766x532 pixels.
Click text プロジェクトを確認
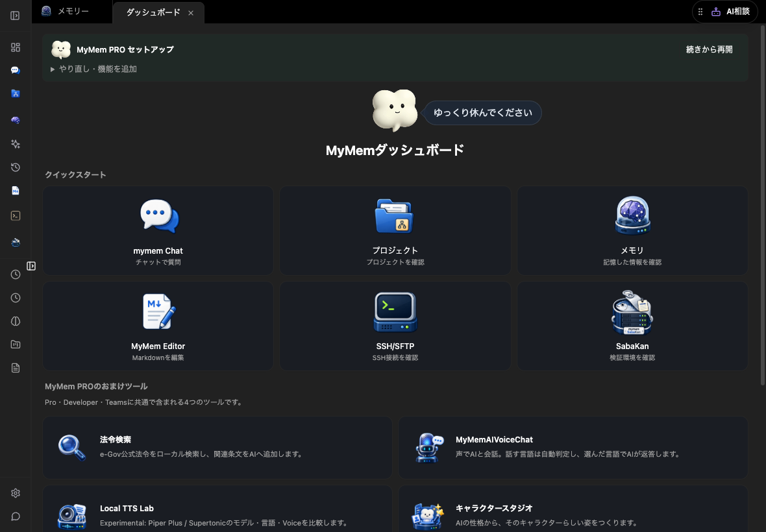(x=395, y=263)
